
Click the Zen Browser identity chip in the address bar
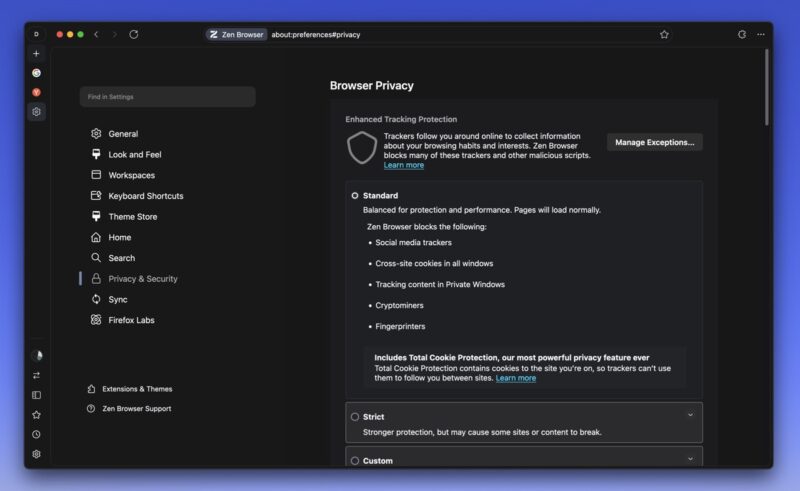pos(236,35)
